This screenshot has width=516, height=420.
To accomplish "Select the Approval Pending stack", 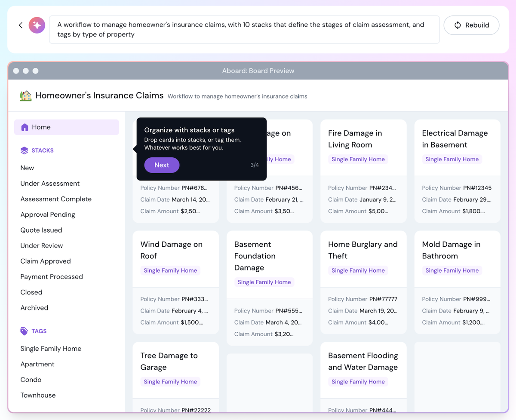I will pos(48,215).
